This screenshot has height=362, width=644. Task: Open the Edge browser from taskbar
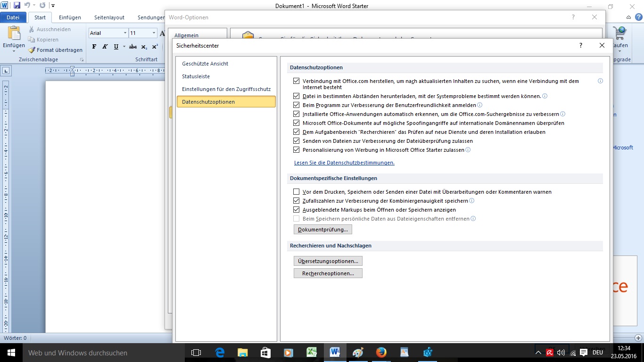pyautogui.click(x=220, y=352)
